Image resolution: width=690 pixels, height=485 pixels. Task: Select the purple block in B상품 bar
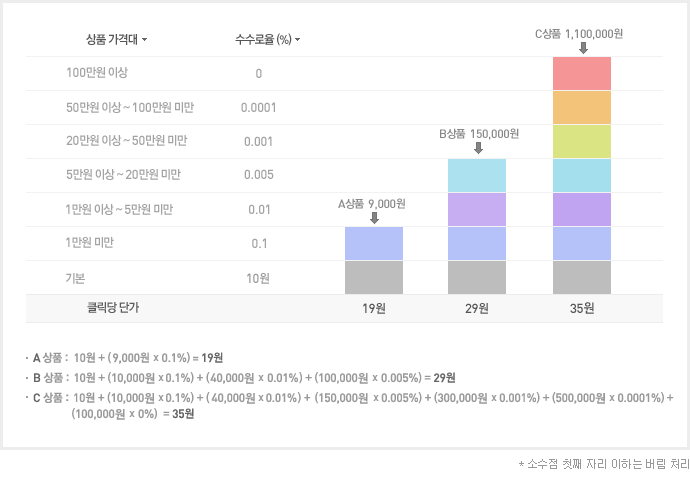coord(478,209)
